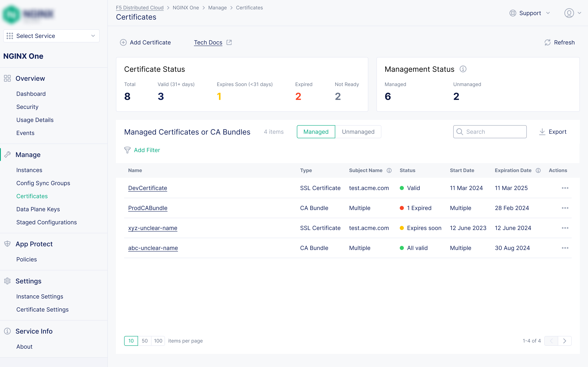This screenshot has height=367, width=588.
Task: Click the Management Status info icon
Action: coord(463,69)
